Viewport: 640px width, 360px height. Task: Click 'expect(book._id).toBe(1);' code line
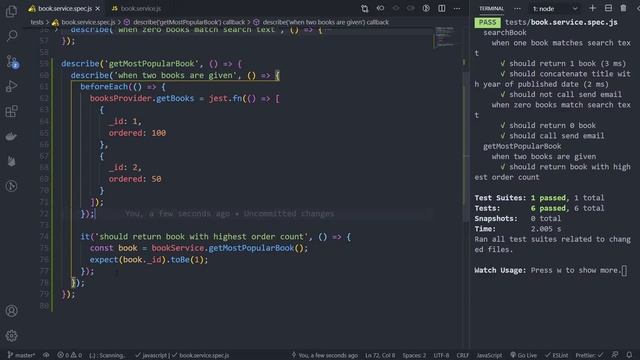(149, 260)
